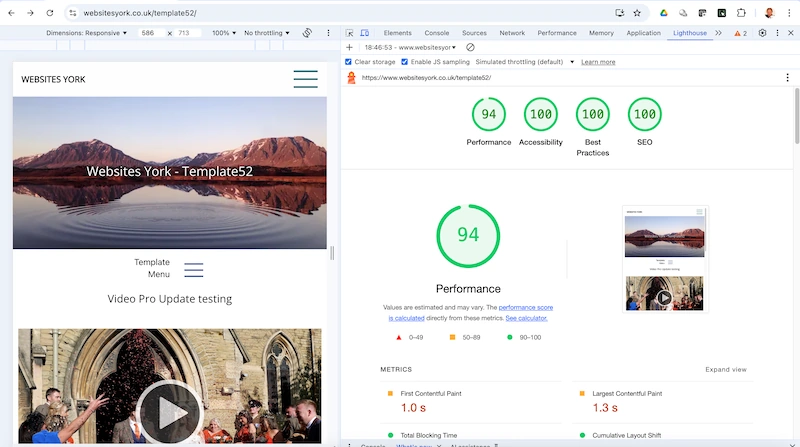Viewport: 800px width, 447px height.
Task: Open the site header hamburger menu
Action: tap(306, 79)
